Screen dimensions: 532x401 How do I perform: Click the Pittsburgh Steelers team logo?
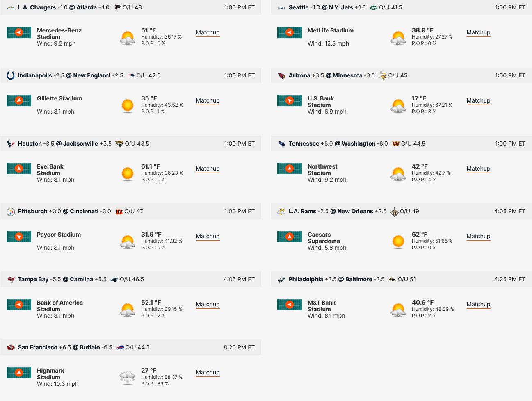tap(11, 212)
